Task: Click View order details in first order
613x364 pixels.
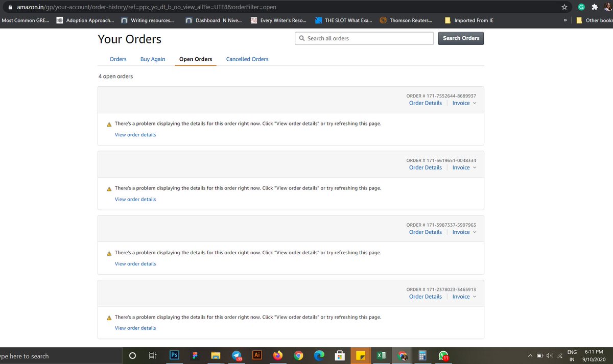Action: [x=135, y=135]
